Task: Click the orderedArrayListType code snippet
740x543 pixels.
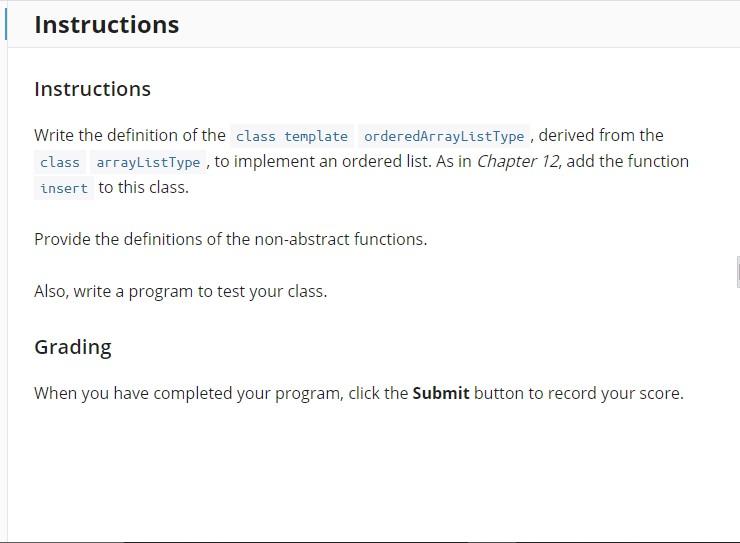Action: (x=444, y=136)
